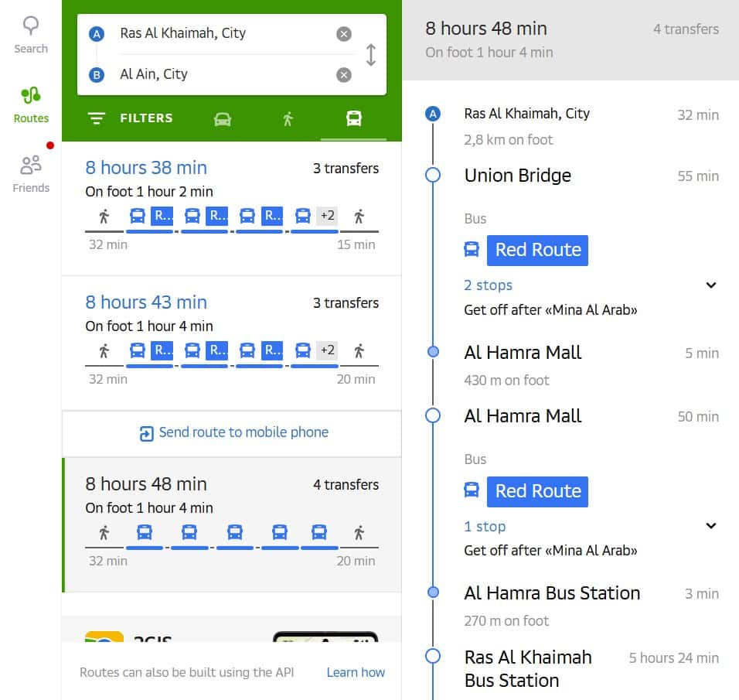Viewport: 739px width, 700px height.
Task: Open the Search sidebar section
Action: pos(31,35)
